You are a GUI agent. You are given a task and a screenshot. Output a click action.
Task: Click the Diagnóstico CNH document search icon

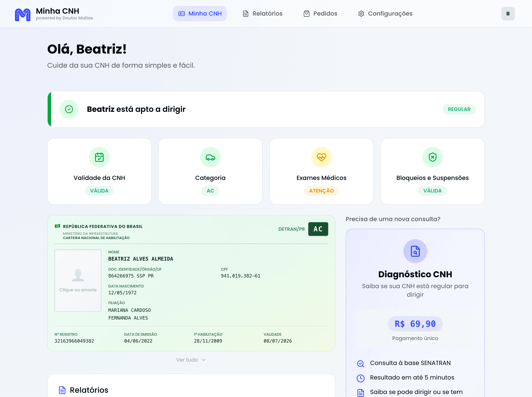pyautogui.click(x=415, y=251)
